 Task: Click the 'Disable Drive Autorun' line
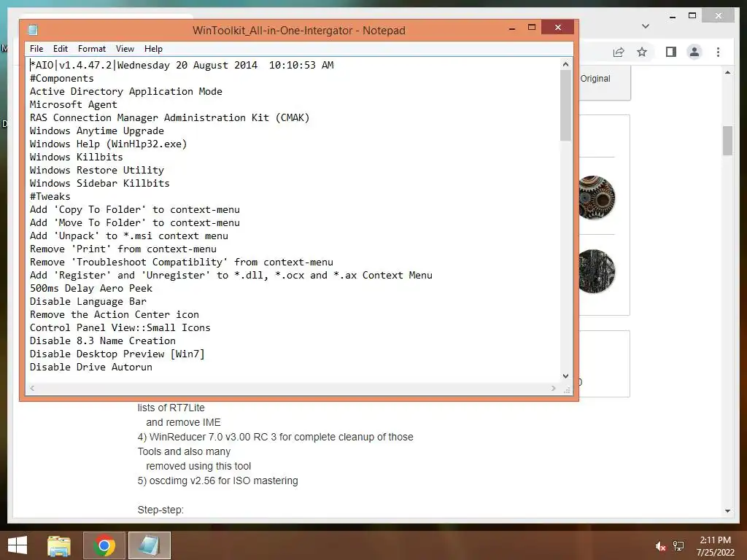tap(91, 367)
